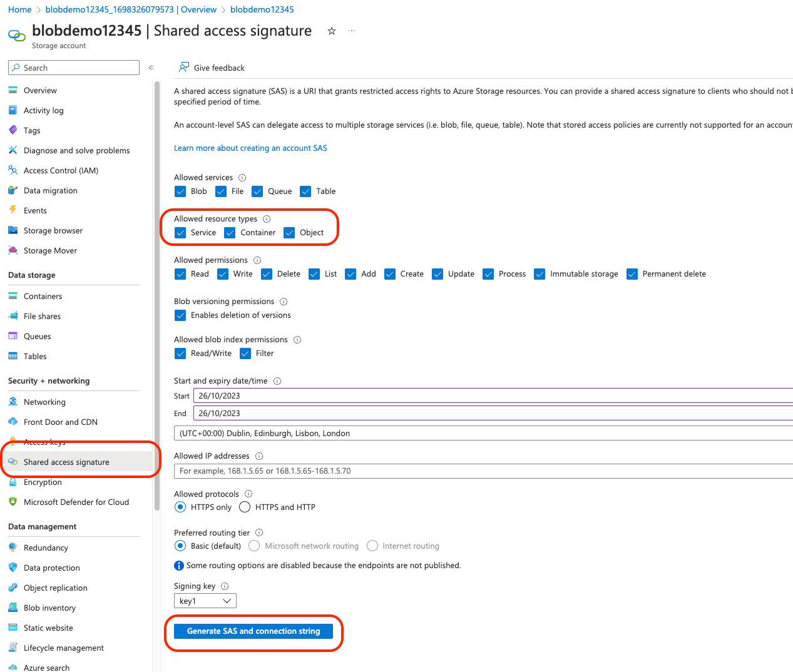
Task: Click the sidebar vertical scrollbar
Action: click(x=156, y=294)
